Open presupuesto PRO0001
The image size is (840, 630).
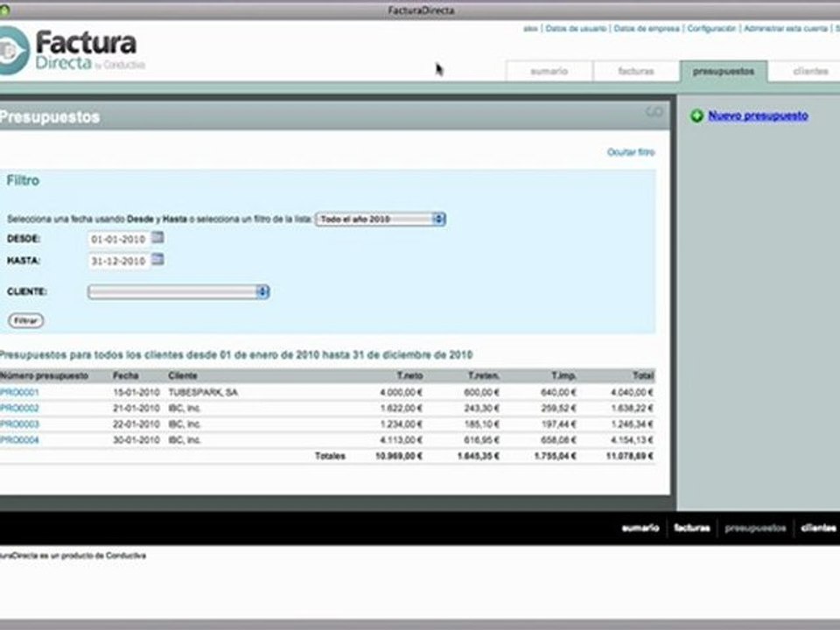(19, 393)
